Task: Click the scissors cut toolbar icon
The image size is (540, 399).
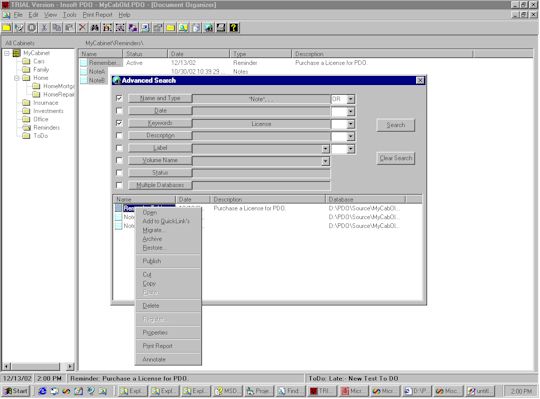Action: (x=44, y=28)
